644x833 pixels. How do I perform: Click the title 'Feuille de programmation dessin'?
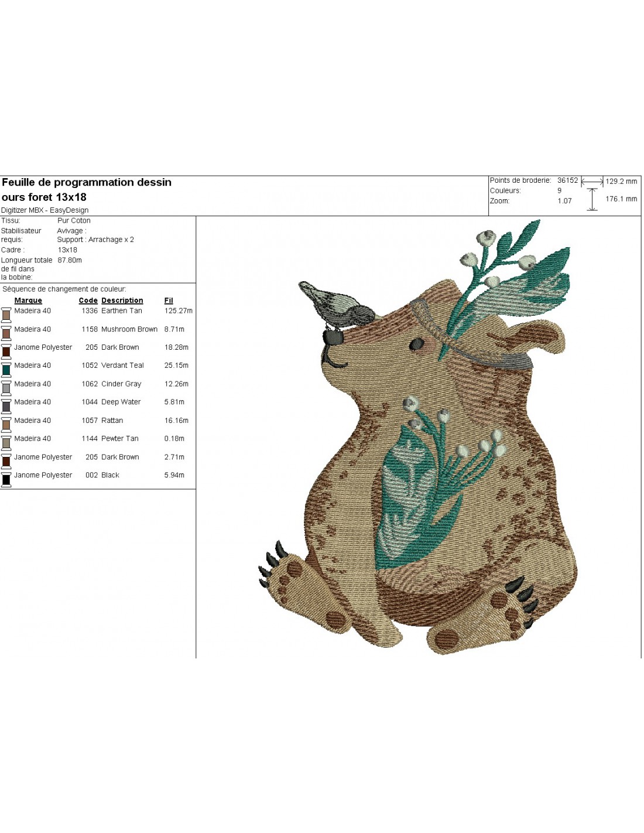(87, 182)
